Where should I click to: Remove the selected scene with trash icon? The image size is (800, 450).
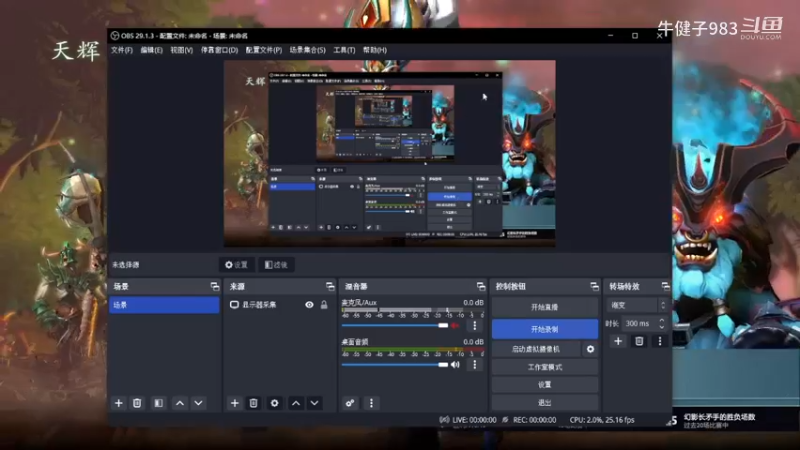(137, 403)
